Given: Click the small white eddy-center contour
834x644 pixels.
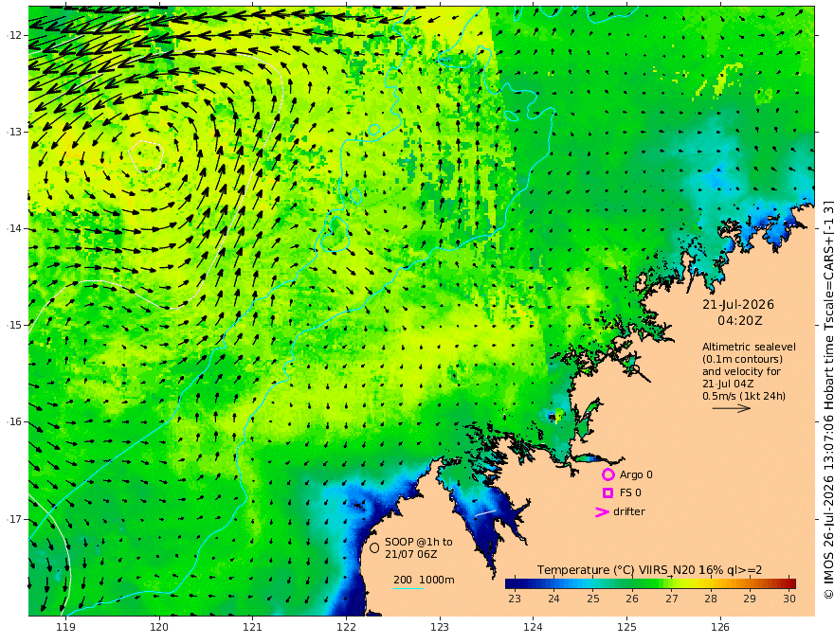Looking at the screenshot, I should point(146,155).
